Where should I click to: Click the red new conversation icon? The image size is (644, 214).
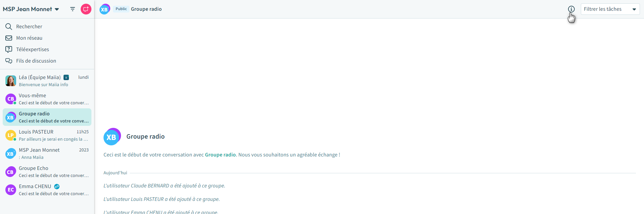pos(86,9)
